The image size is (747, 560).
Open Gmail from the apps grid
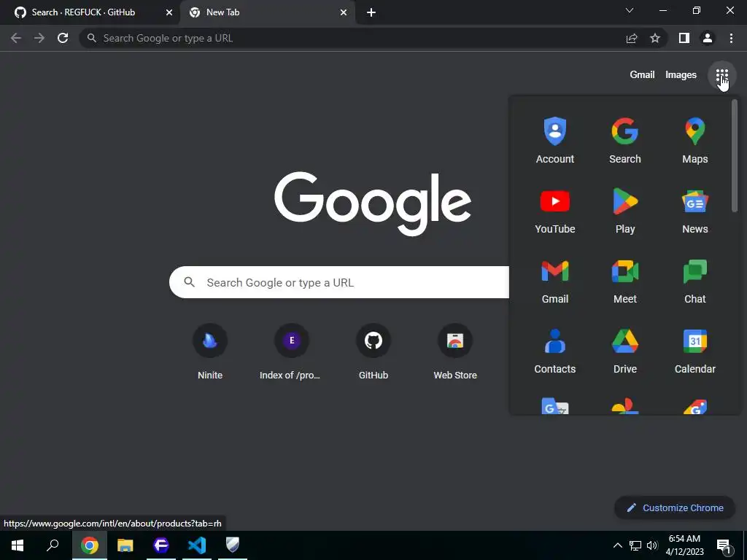555,281
